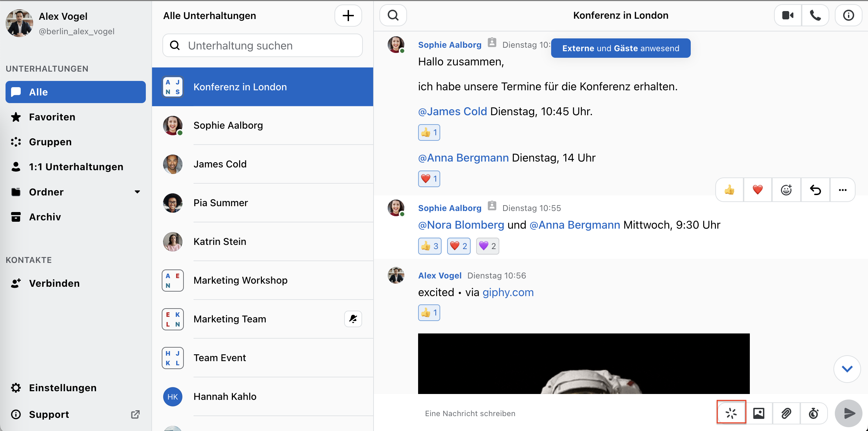
Task: Open James Cold conversation
Action: 262,164
